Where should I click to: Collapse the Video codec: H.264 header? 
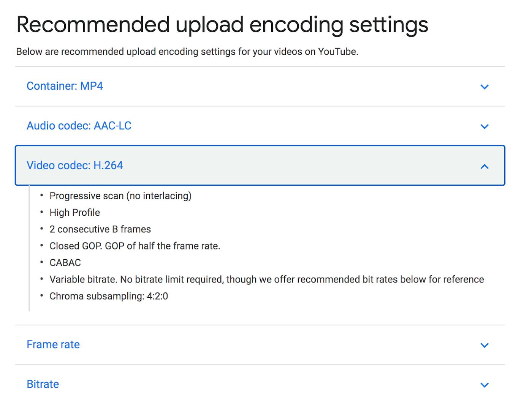click(75, 166)
